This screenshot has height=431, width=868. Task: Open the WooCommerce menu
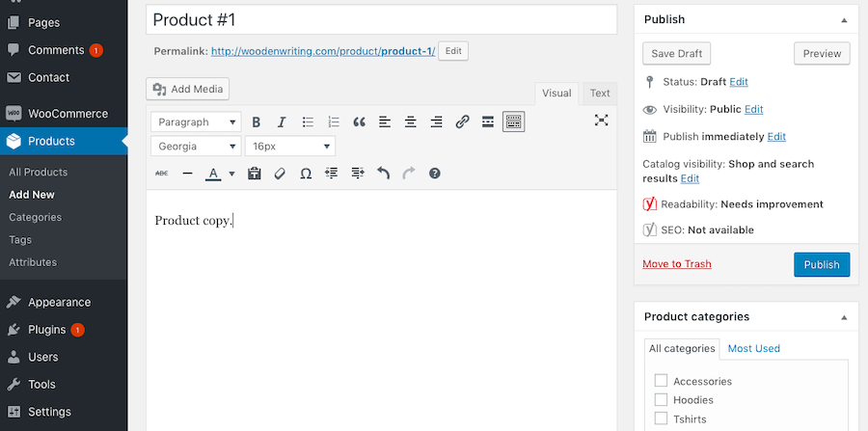[x=64, y=114]
